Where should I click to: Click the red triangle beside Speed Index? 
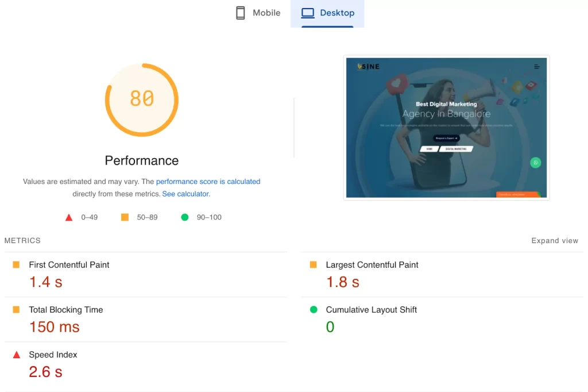17,355
